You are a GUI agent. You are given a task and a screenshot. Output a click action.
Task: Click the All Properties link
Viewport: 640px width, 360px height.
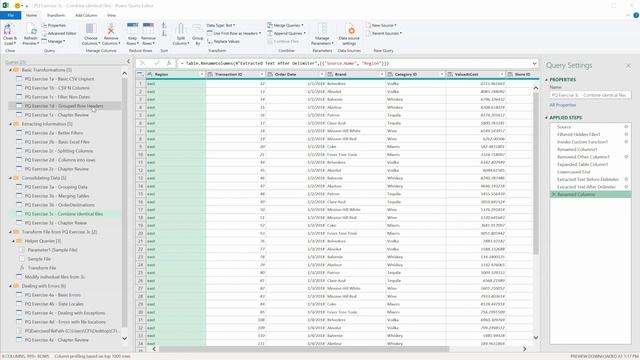point(562,105)
